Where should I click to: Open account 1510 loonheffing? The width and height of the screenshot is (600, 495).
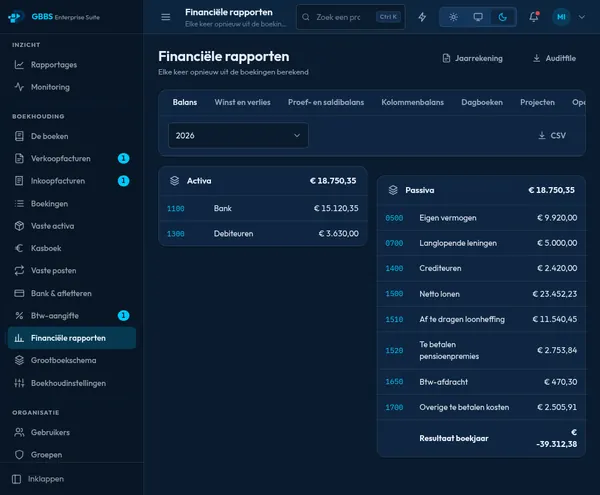tap(394, 319)
